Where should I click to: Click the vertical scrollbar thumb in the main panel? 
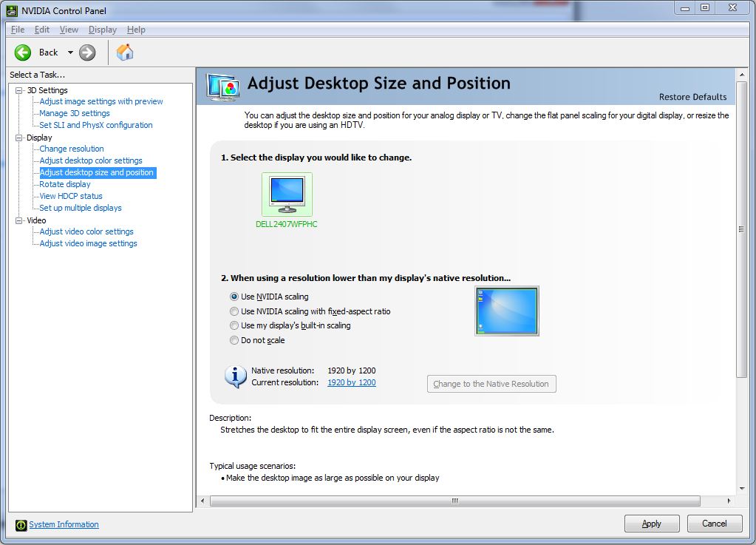click(x=741, y=229)
